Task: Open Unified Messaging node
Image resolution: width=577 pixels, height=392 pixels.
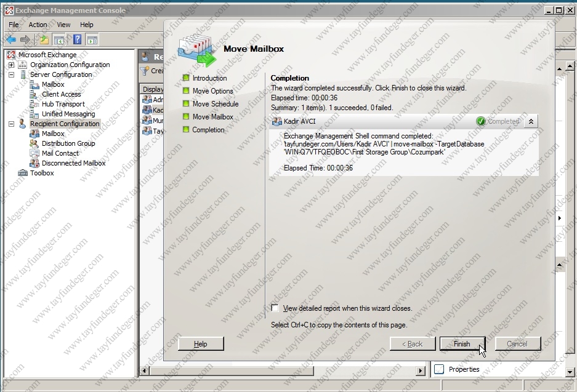Action: [68, 114]
